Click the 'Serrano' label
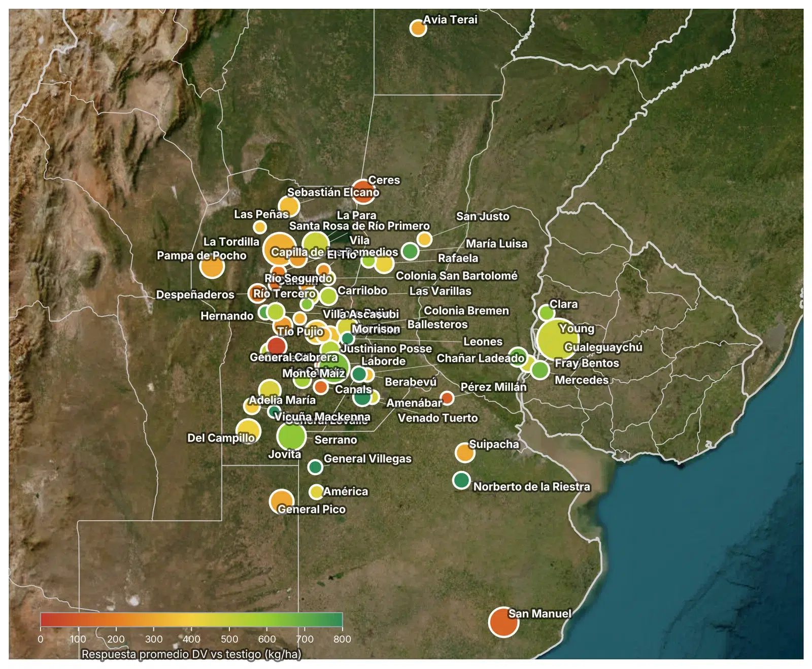This screenshot has width=812, height=669. pos(336,440)
